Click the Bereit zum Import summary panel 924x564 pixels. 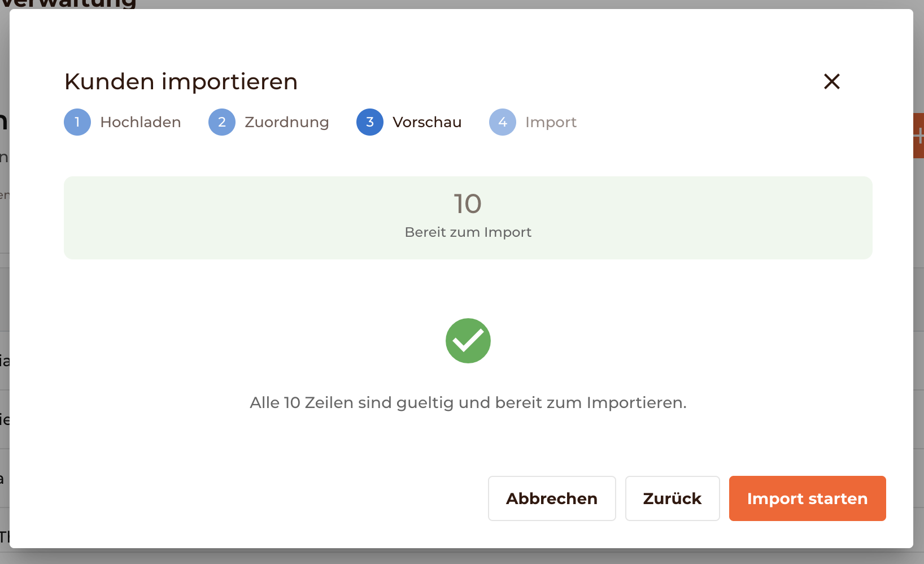coord(468,218)
